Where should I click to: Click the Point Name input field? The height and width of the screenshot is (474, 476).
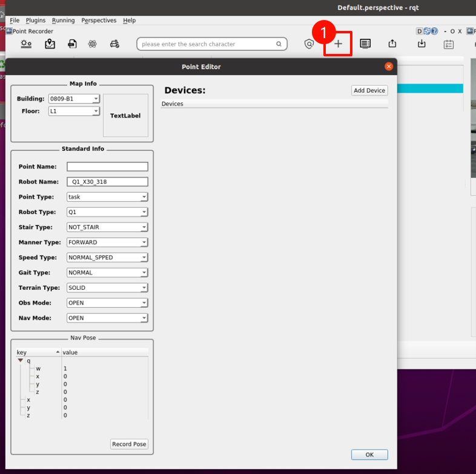pyautogui.click(x=107, y=167)
